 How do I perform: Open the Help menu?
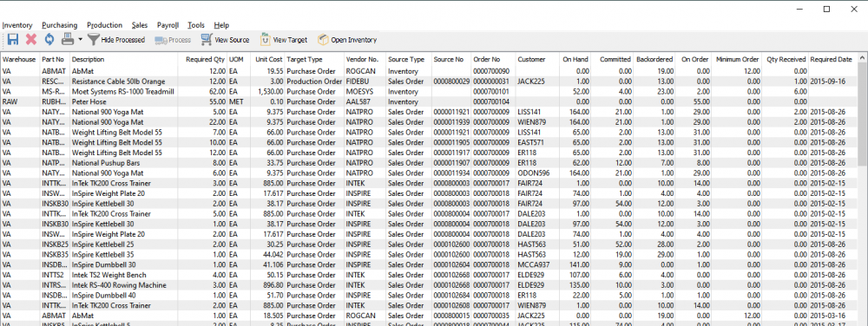[x=221, y=25]
